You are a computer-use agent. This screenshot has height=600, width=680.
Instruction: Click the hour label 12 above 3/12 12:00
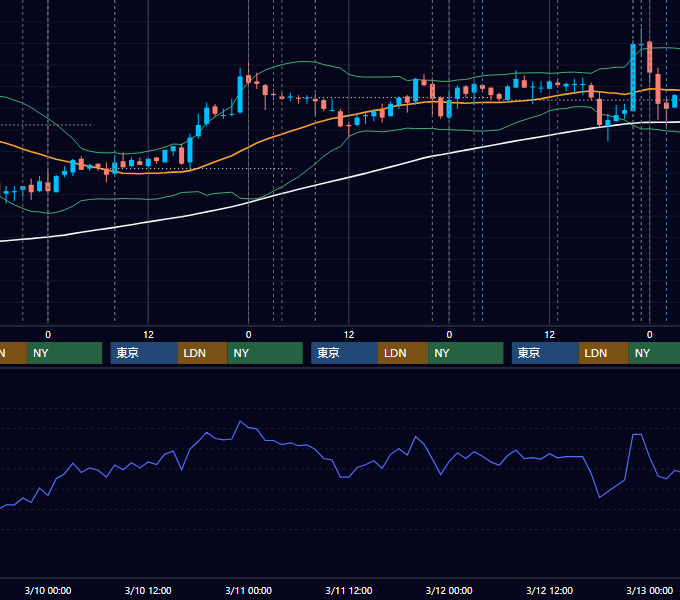pyautogui.click(x=549, y=335)
